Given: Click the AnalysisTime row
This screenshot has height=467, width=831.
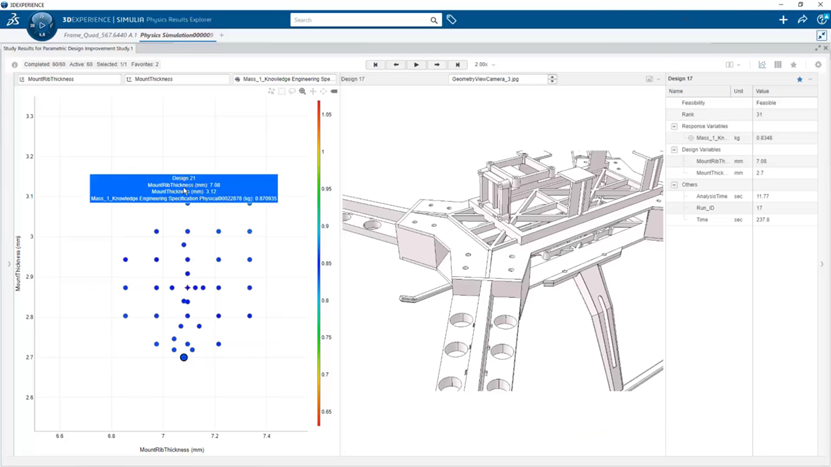Looking at the screenshot, I should point(741,196).
